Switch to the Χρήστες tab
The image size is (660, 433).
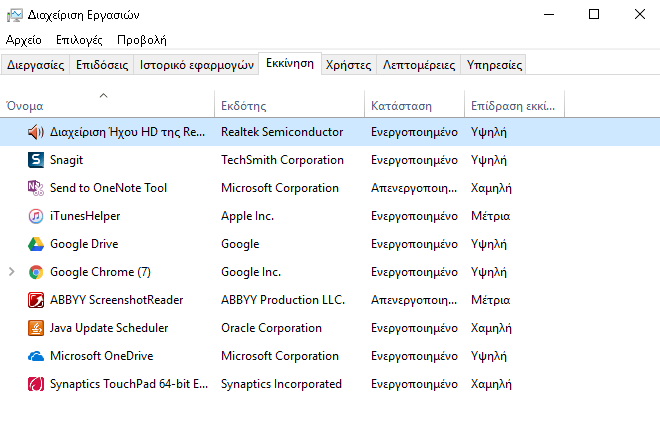[x=349, y=65]
